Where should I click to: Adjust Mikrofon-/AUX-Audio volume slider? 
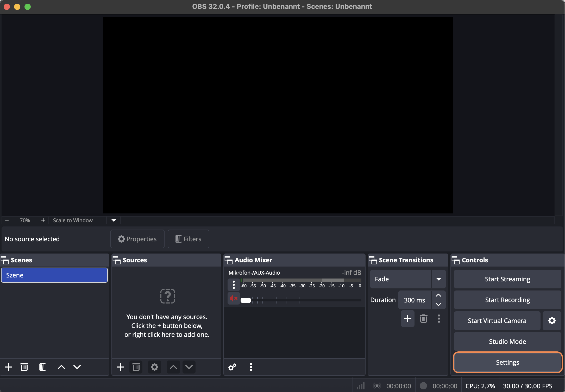[x=246, y=300]
